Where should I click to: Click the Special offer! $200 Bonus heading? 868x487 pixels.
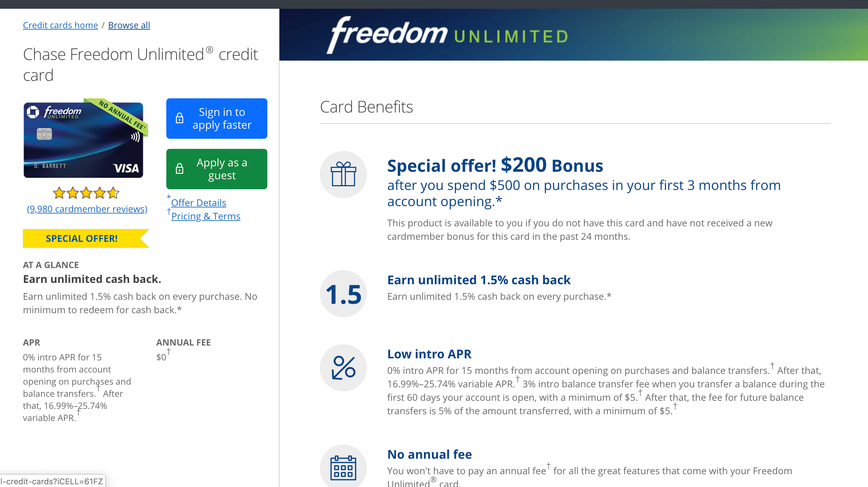[x=495, y=165]
